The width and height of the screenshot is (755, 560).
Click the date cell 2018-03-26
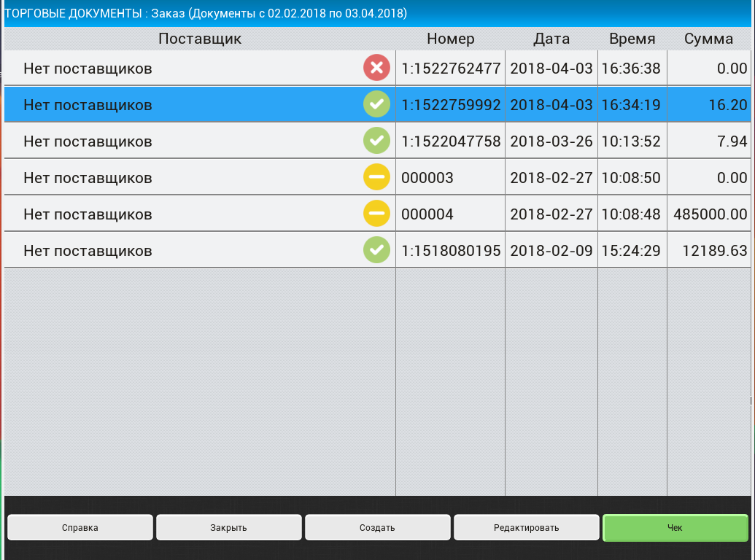coord(551,141)
